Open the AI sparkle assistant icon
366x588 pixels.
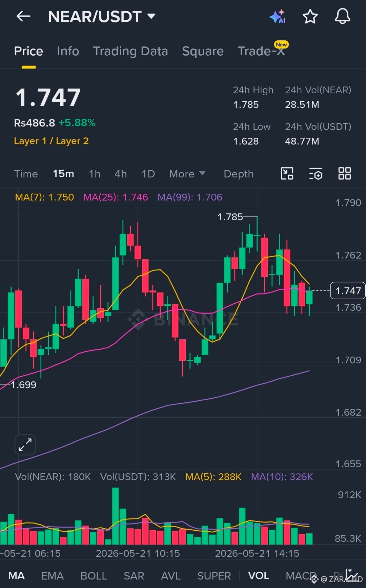278,16
